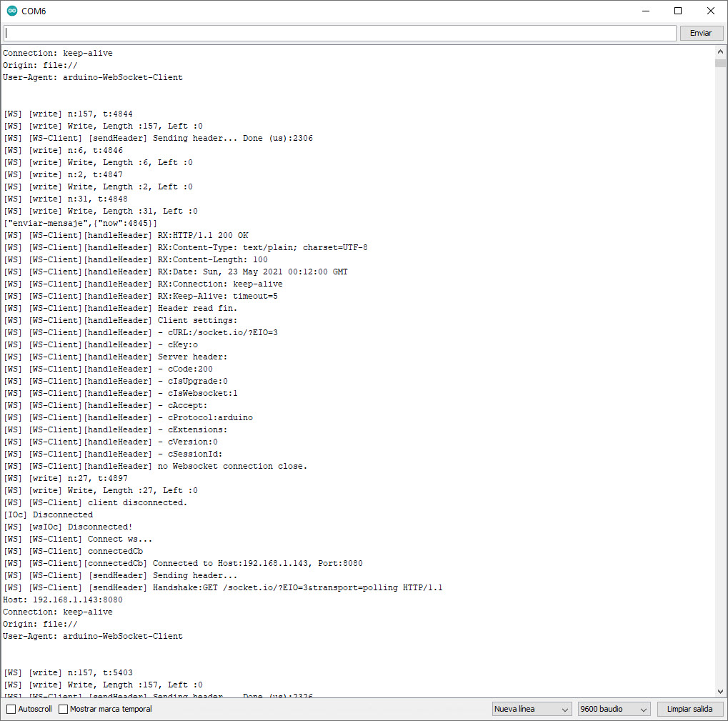Click the '["enviar-mensaje",{"now":4845}]' line
This screenshot has width=728, height=721.
click(x=80, y=224)
